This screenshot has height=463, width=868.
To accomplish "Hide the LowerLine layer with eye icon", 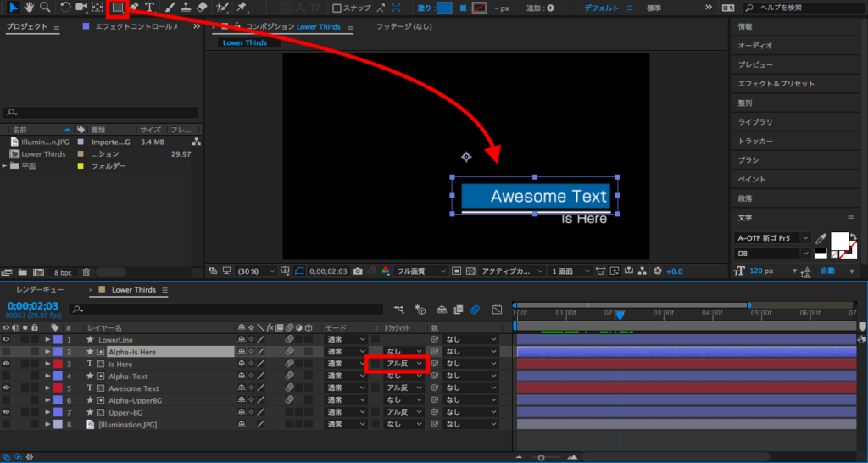I will pyautogui.click(x=7, y=339).
